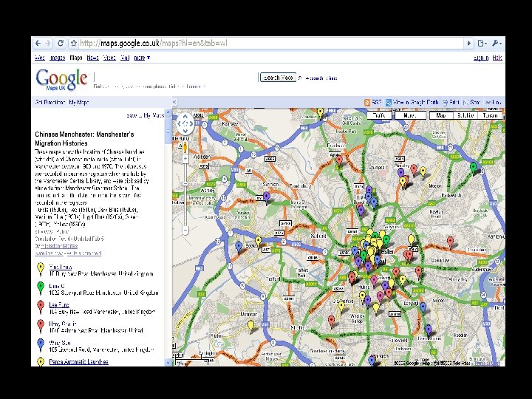Click the Sign in link

click(x=481, y=58)
